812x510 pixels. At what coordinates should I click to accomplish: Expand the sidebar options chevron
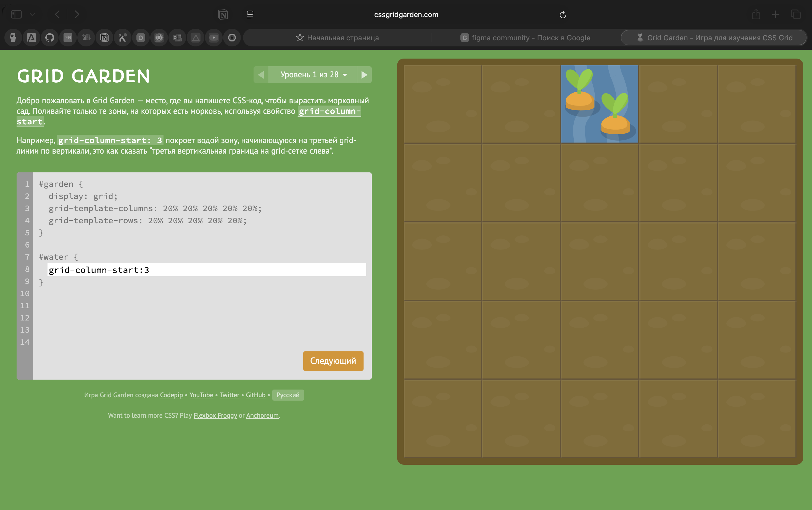tap(32, 14)
